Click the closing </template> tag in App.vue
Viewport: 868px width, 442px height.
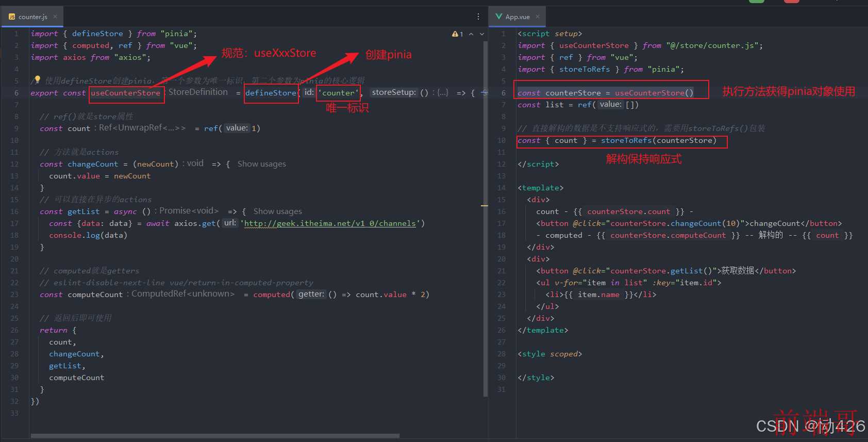point(543,330)
